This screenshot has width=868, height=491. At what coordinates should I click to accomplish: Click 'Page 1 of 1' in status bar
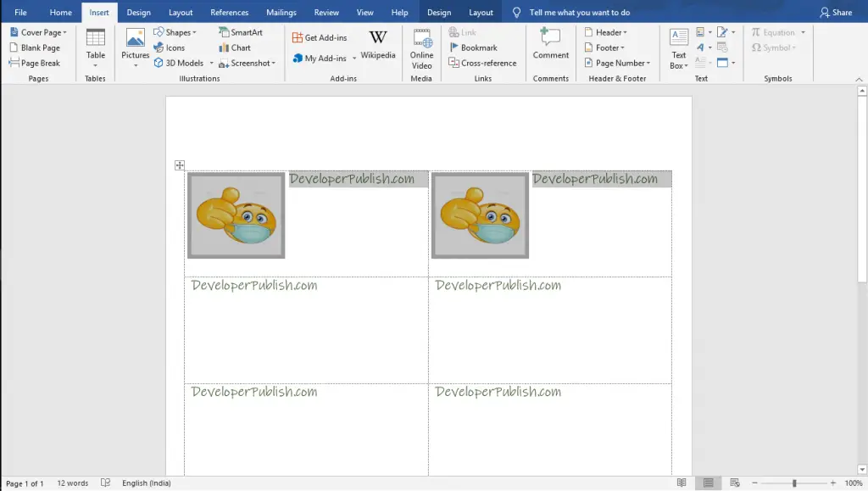point(25,483)
